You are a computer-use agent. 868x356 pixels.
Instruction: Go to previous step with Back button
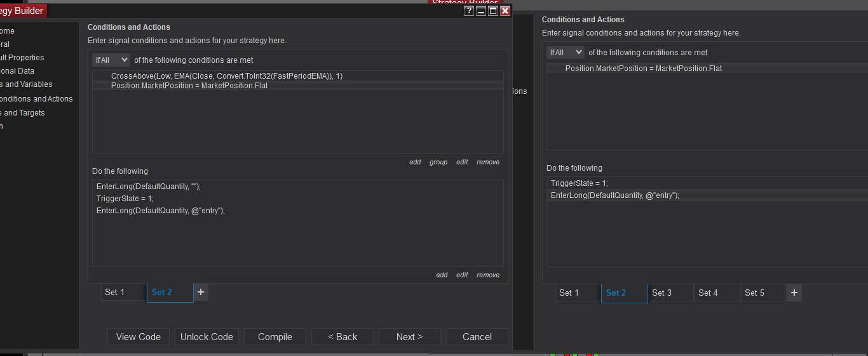[x=342, y=337]
